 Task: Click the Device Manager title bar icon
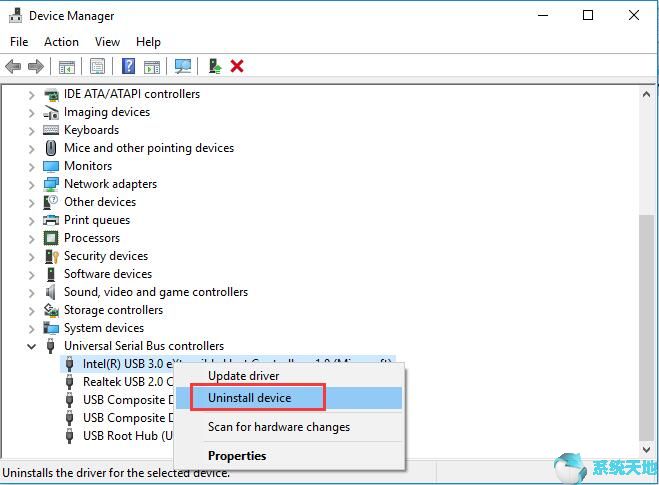point(15,16)
